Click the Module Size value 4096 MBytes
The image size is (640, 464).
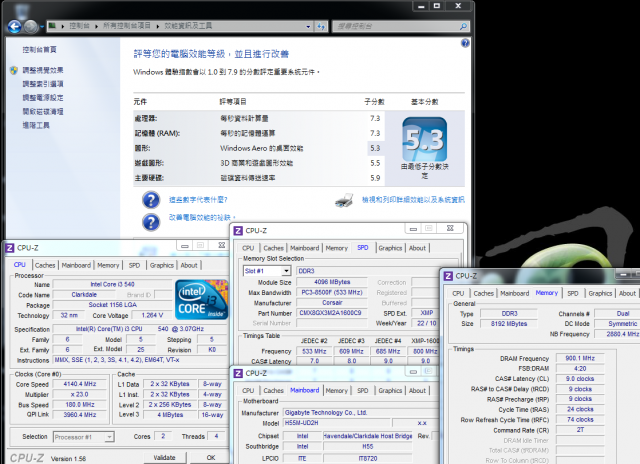pyautogui.click(x=332, y=282)
